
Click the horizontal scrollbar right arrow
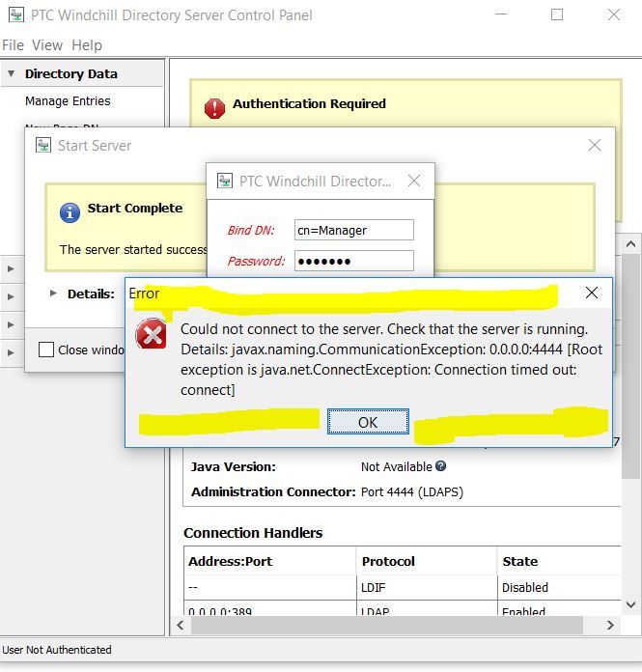[610, 626]
